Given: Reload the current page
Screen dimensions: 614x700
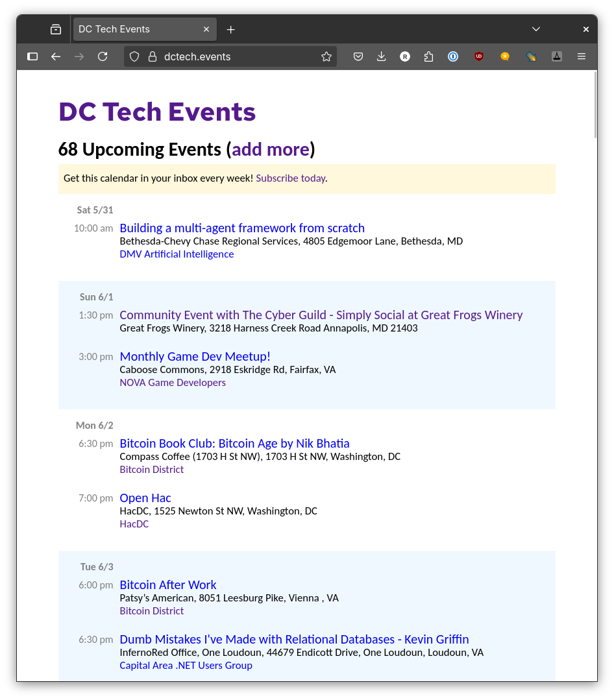Looking at the screenshot, I should tap(103, 56).
